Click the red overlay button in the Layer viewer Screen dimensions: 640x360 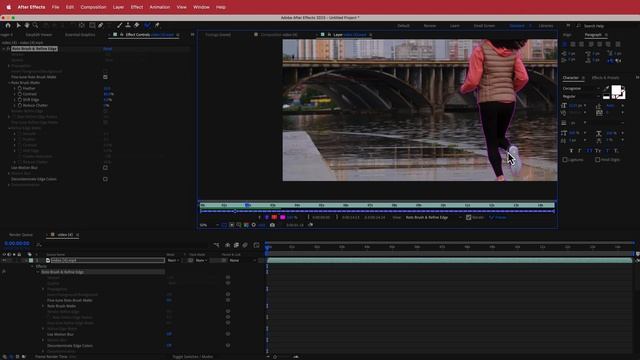(274, 218)
